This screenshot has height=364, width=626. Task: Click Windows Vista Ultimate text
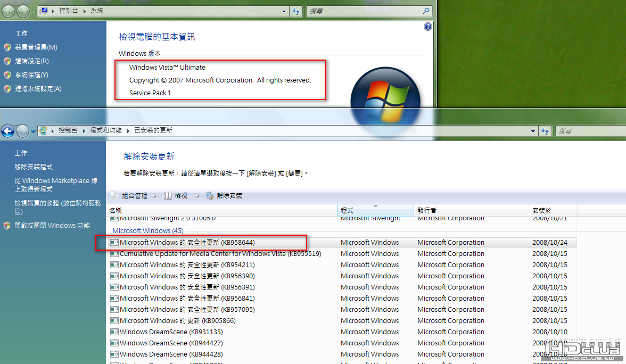click(167, 68)
